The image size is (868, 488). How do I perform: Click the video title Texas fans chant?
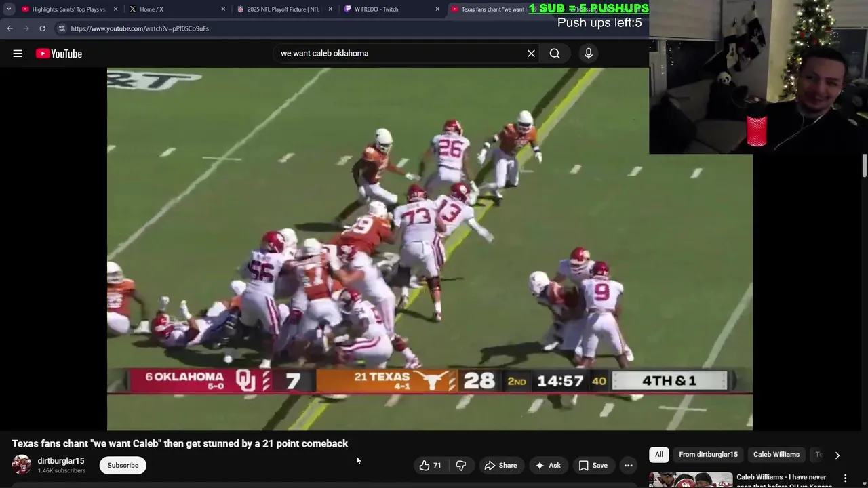pyautogui.click(x=180, y=443)
